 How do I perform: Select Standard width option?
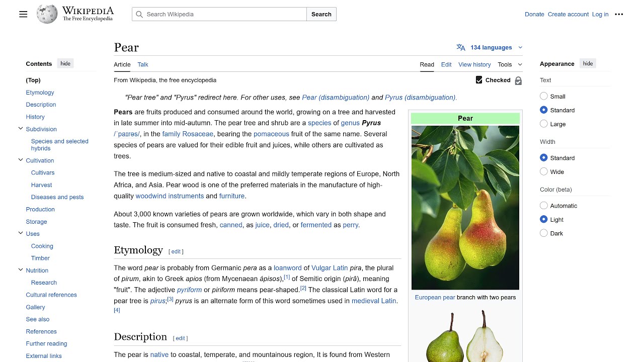point(543,158)
